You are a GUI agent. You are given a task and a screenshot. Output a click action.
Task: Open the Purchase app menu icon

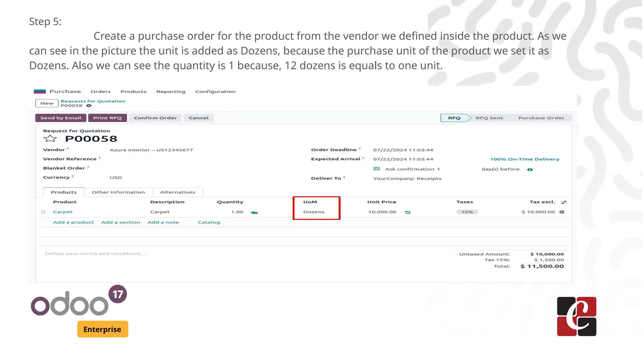pos(40,91)
